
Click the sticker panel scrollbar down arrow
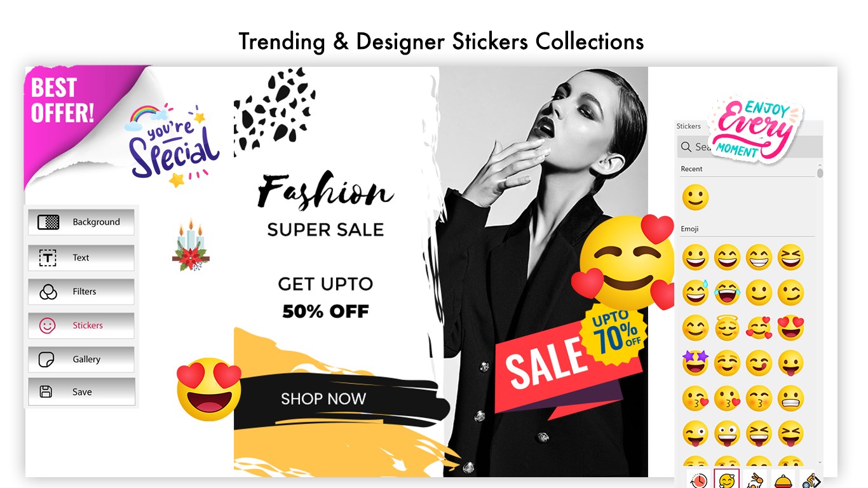[x=820, y=463]
